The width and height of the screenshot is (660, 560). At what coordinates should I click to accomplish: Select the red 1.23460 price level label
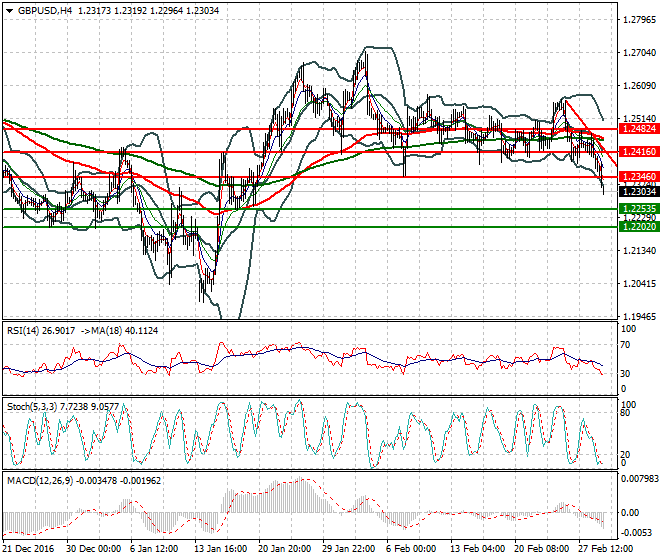(639, 176)
